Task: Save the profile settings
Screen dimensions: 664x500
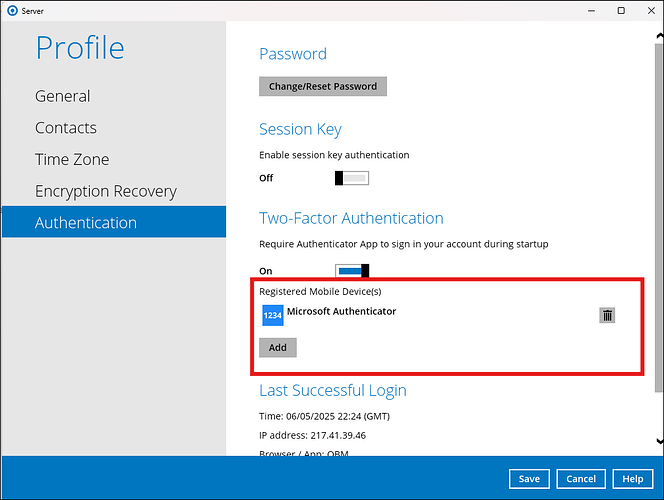Action: pyautogui.click(x=529, y=479)
